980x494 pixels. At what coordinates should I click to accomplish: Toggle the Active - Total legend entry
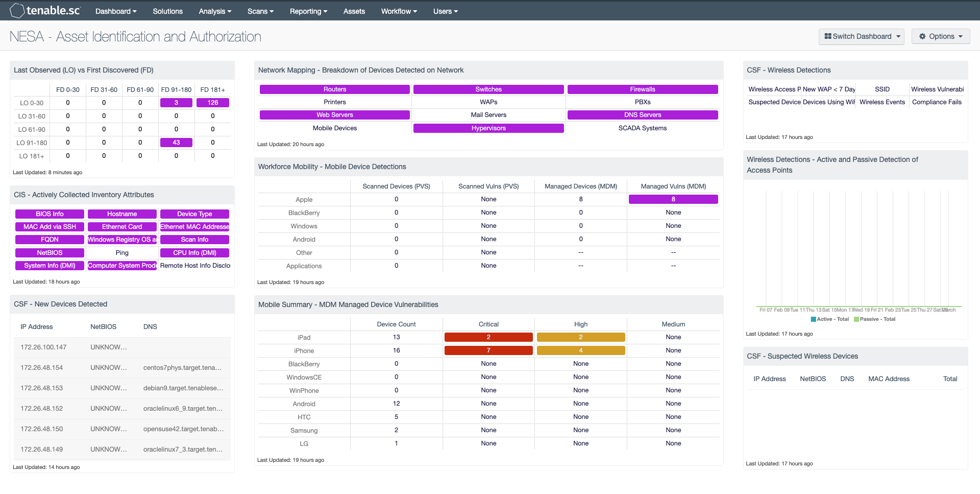(830, 319)
